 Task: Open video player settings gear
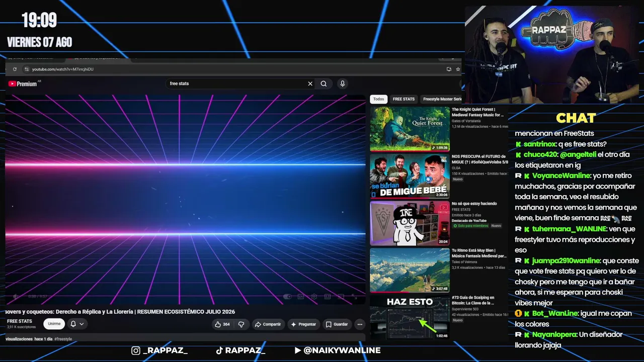314,297
